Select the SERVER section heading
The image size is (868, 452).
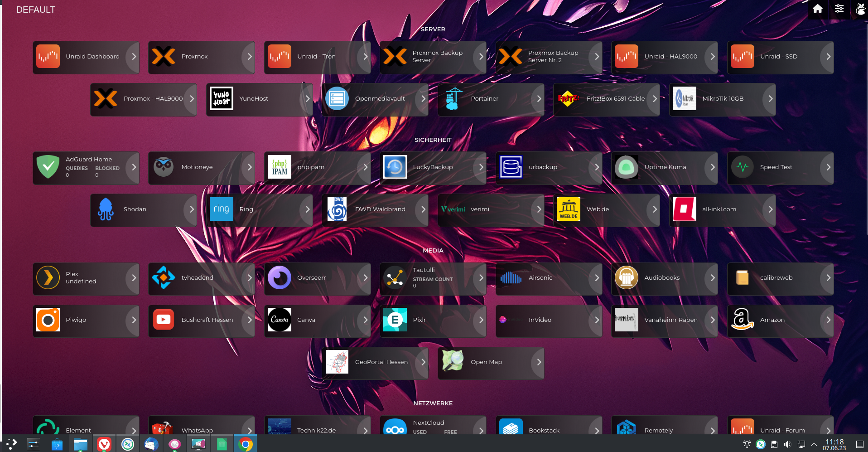pyautogui.click(x=433, y=29)
